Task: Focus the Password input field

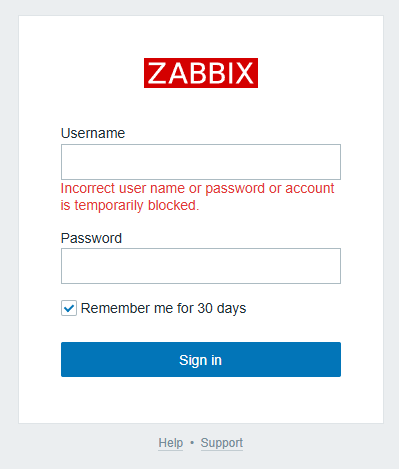Action: 201,266
